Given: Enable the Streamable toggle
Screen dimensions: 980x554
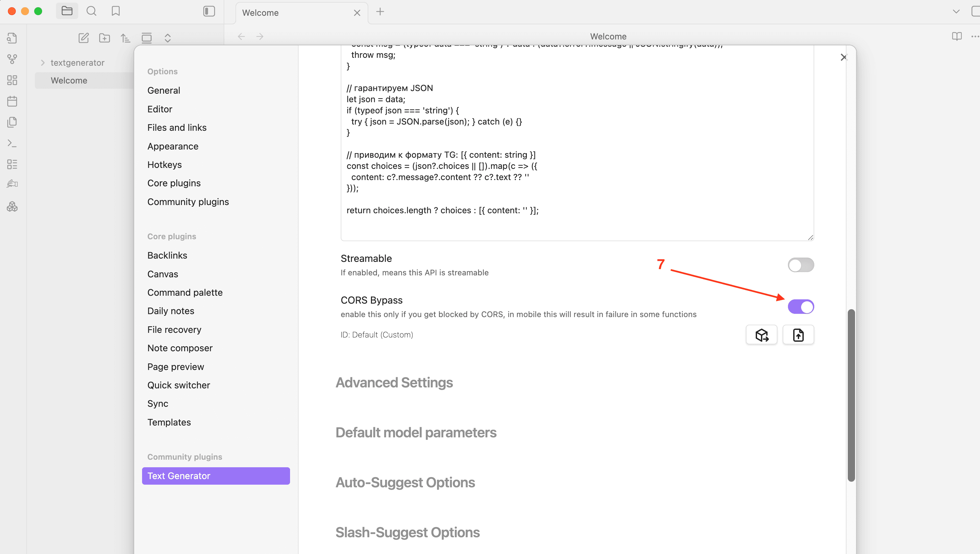Looking at the screenshot, I should coord(801,265).
